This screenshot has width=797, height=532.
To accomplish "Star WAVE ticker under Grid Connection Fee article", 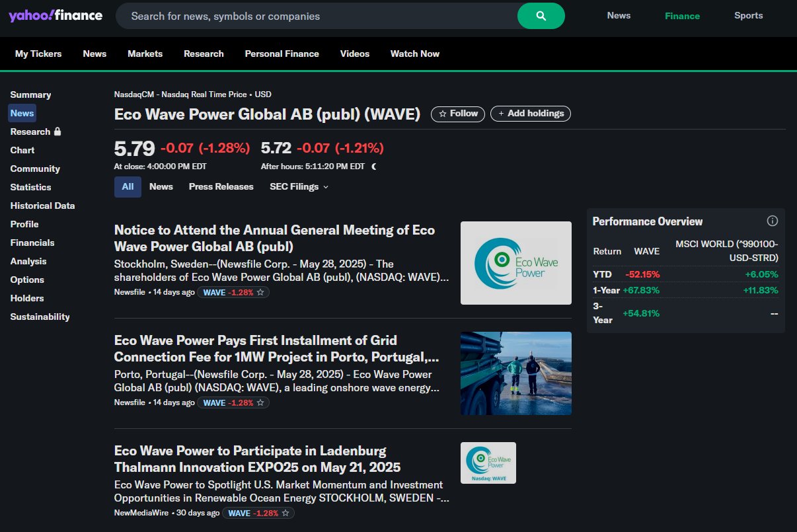I will coord(261,402).
